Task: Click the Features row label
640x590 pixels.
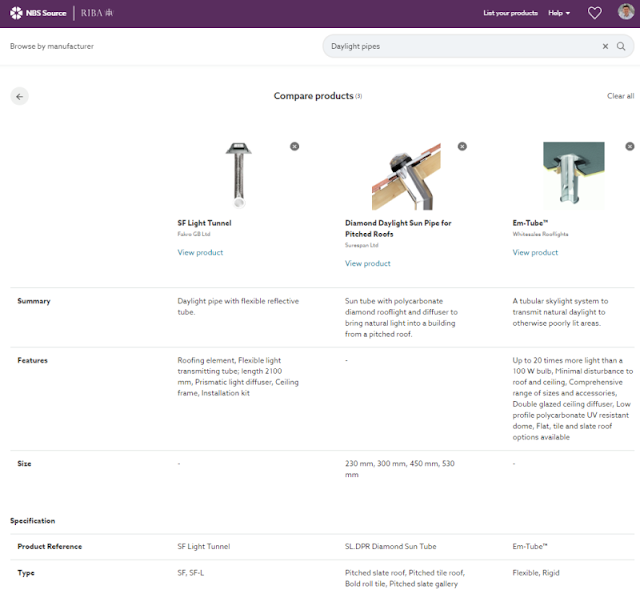Action: pos(32,360)
